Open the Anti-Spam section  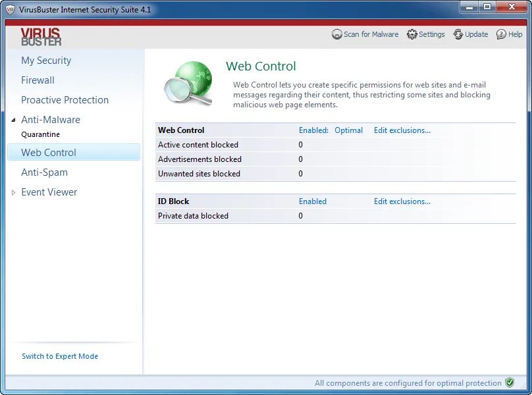45,172
